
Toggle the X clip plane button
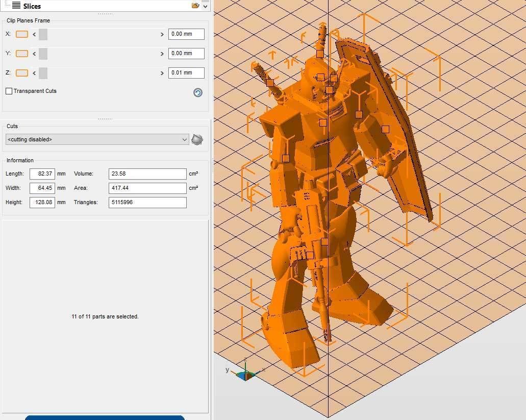[22, 34]
